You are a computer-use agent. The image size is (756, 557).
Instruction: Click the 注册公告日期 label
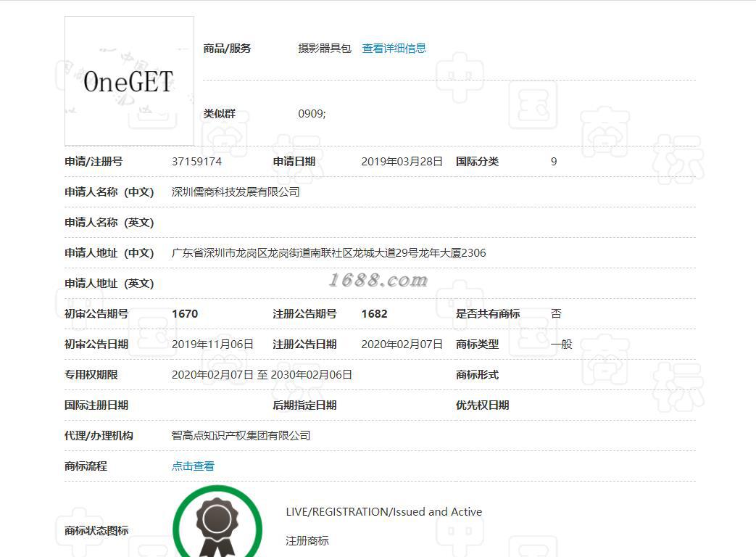click(x=304, y=344)
